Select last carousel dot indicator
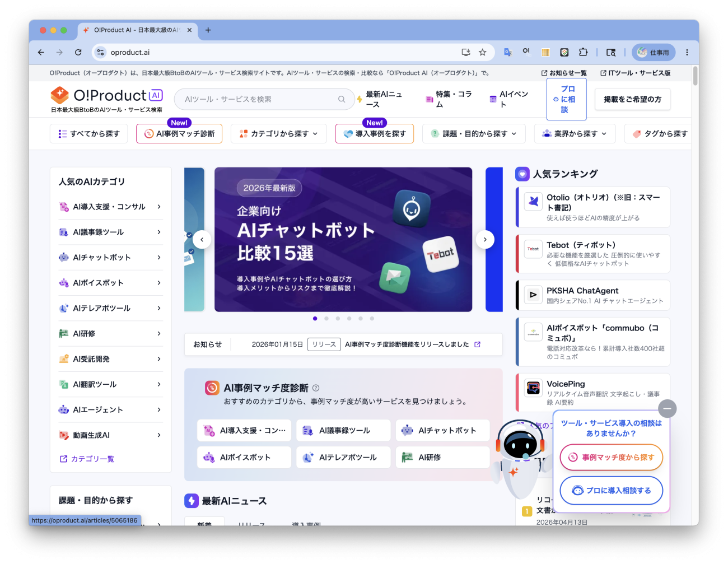The image size is (728, 564). [x=372, y=318]
